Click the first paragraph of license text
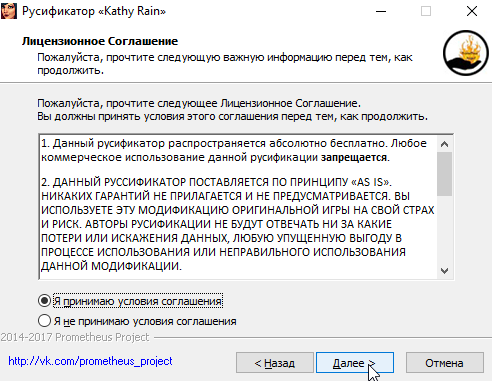 coord(234,150)
